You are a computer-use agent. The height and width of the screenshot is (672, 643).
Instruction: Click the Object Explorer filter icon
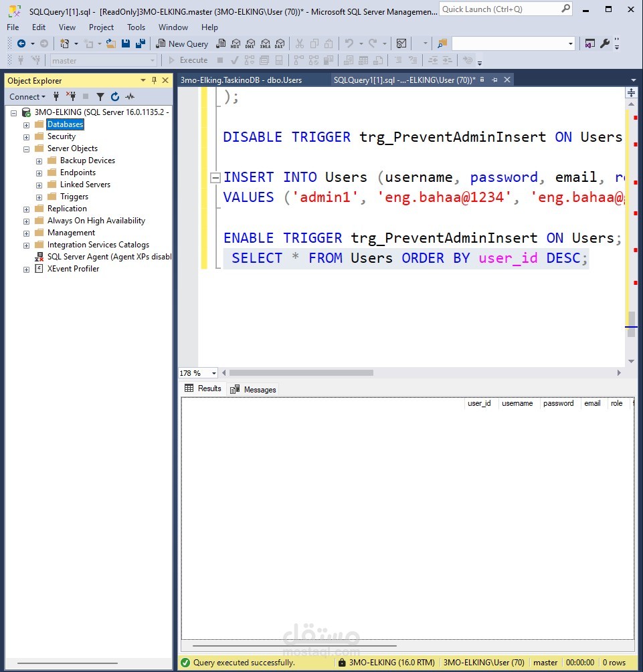[x=100, y=96]
